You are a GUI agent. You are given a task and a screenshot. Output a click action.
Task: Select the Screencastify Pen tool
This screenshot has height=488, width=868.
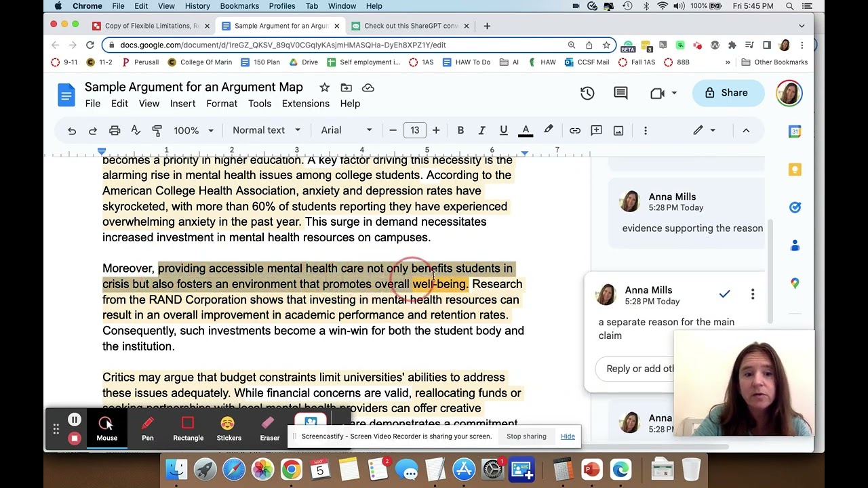pyautogui.click(x=147, y=428)
